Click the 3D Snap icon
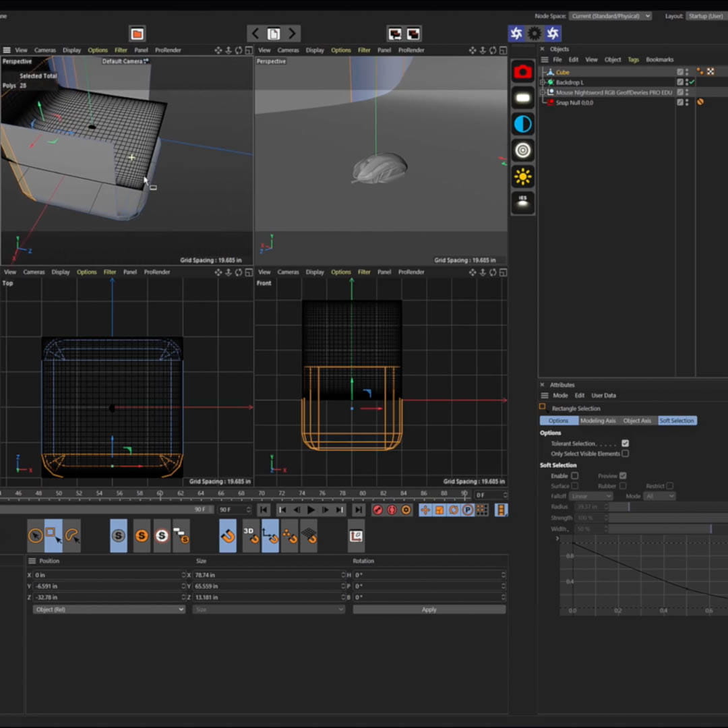This screenshot has width=728, height=728. 251,535
